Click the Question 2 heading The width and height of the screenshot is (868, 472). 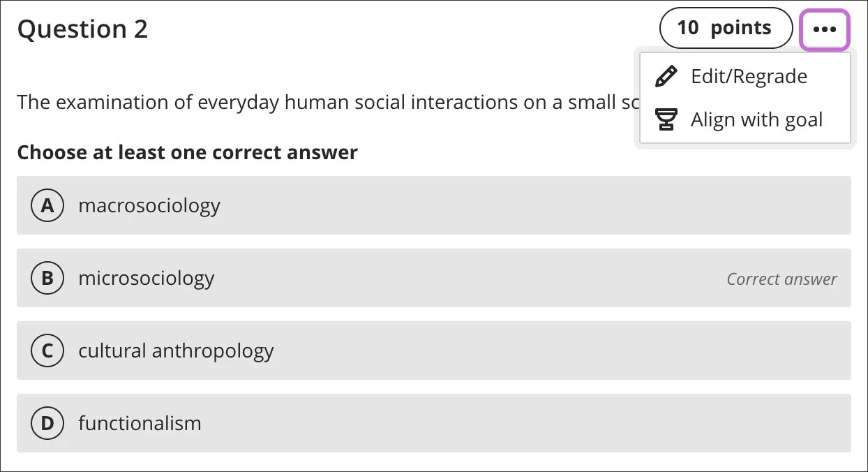tap(82, 29)
